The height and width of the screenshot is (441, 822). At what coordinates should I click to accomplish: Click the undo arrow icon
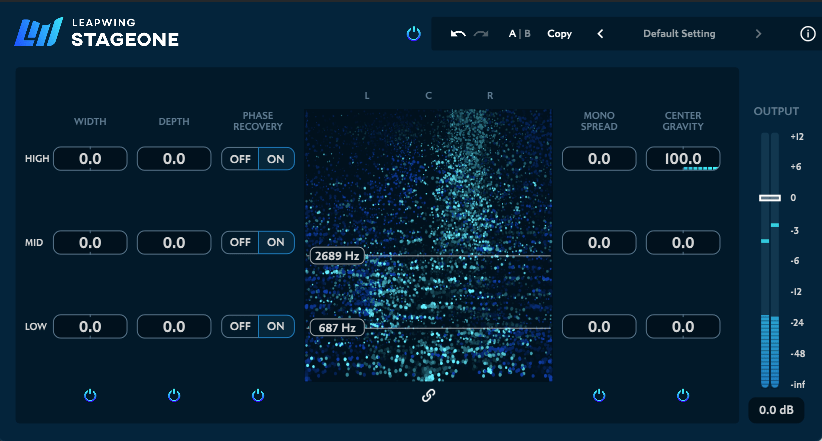[458, 34]
